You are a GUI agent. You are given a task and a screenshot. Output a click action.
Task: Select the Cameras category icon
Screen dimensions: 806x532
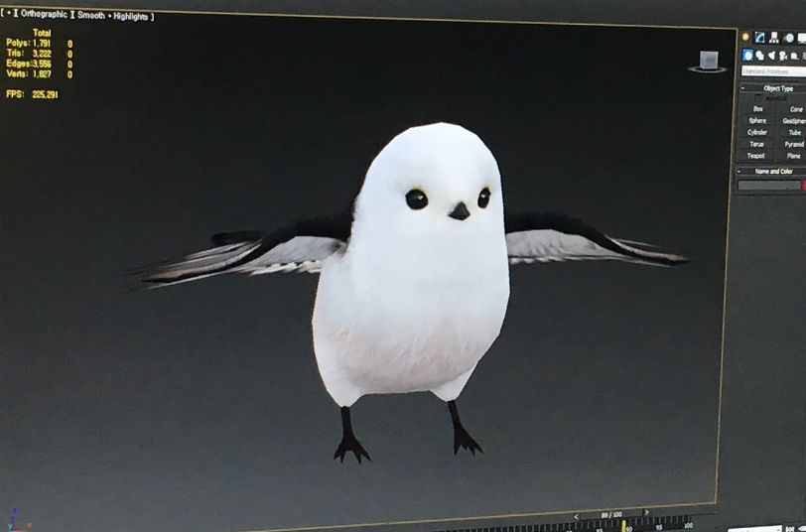coord(784,55)
